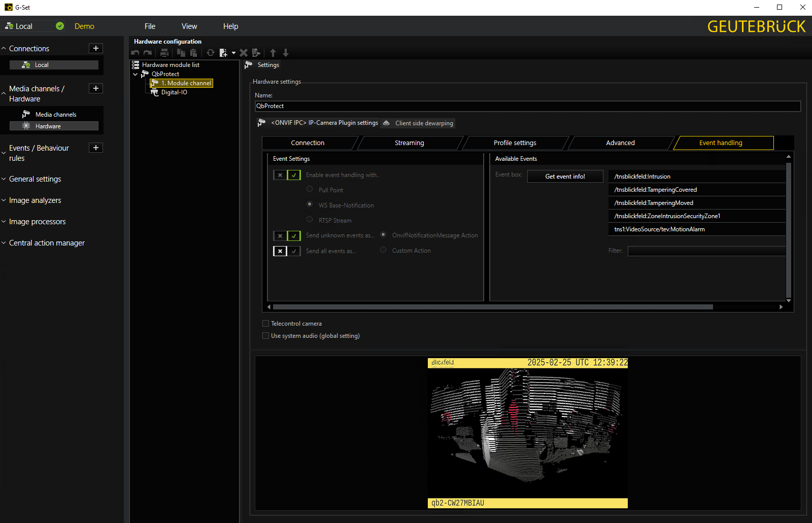
Task: Click the move up arrow icon
Action: (273, 53)
